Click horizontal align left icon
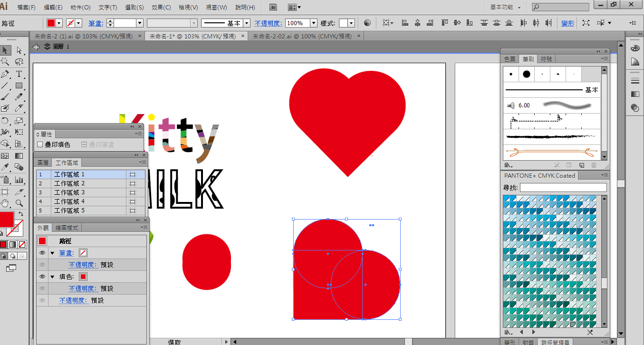Viewport: 644px width, 345px height. coord(405,23)
